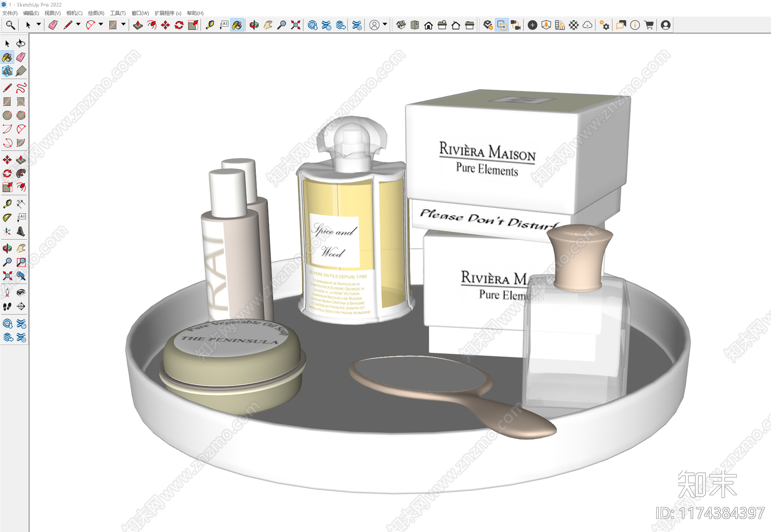This screenshot has height=532, width=771.
Task: Select the Zoom Window tool in left panel
Action: tap(21, 262)
